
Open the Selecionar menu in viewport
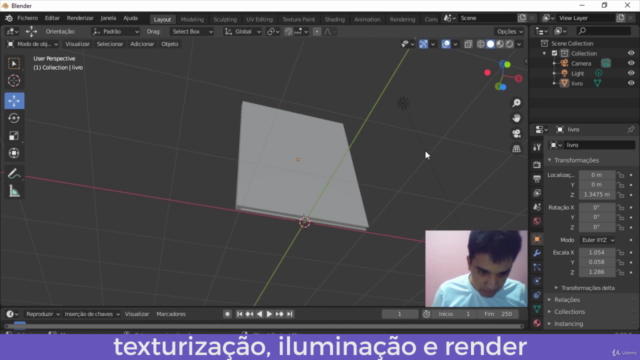pyautogui.click(x=109, y=44)
